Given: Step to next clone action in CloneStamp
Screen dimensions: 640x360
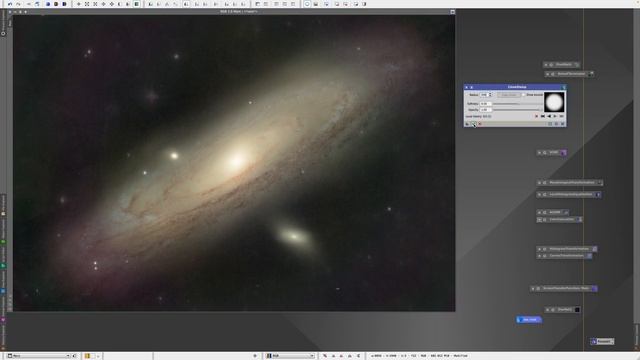Looking at the screenshot, I should 555,116.
